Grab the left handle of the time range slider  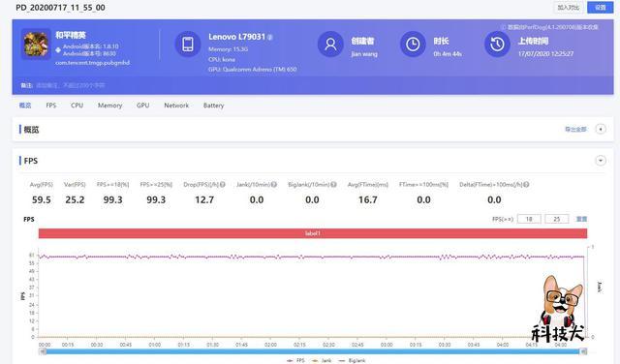click(x=43, y=351)
